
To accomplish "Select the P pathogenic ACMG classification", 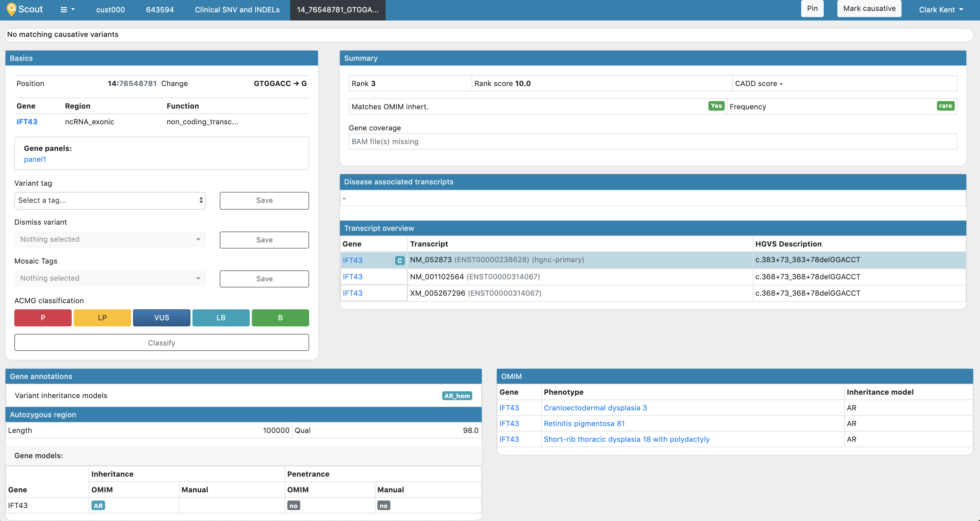I will tap(43, 318).
